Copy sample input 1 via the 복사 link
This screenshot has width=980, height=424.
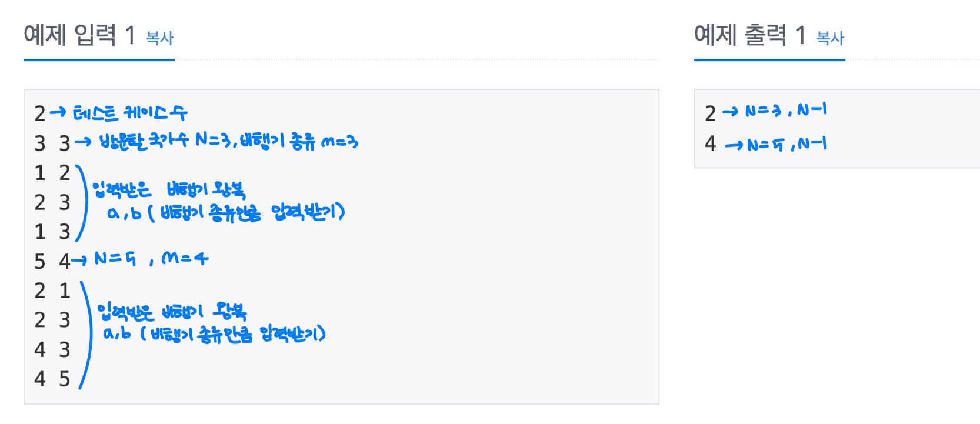(x=159, y=38)
